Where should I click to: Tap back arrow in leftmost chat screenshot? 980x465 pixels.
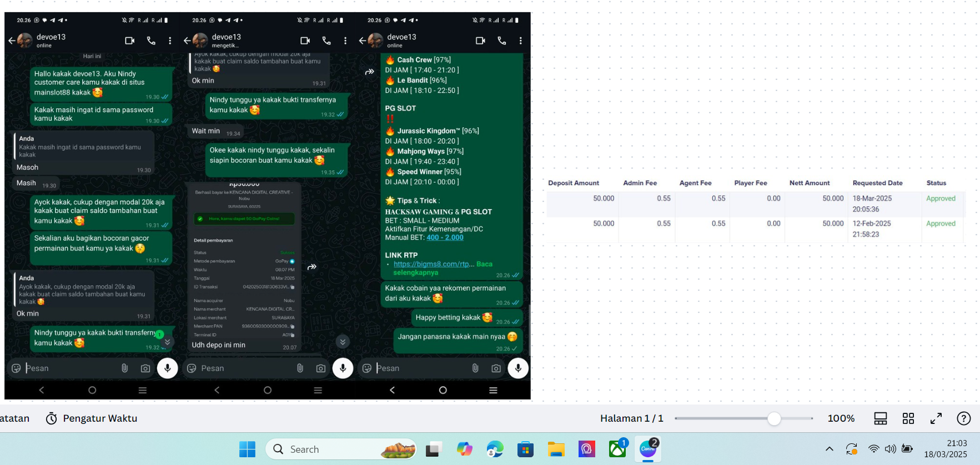(x=12, y=41)
